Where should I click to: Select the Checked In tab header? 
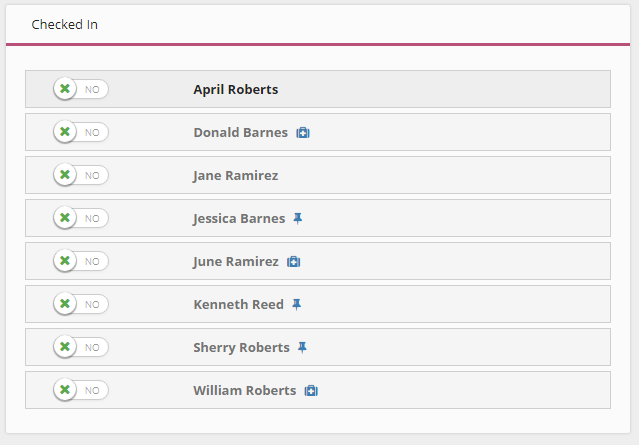[x=65, y=25]
